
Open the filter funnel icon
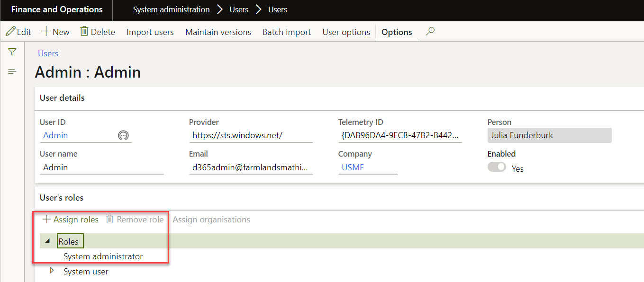point(12,52)
